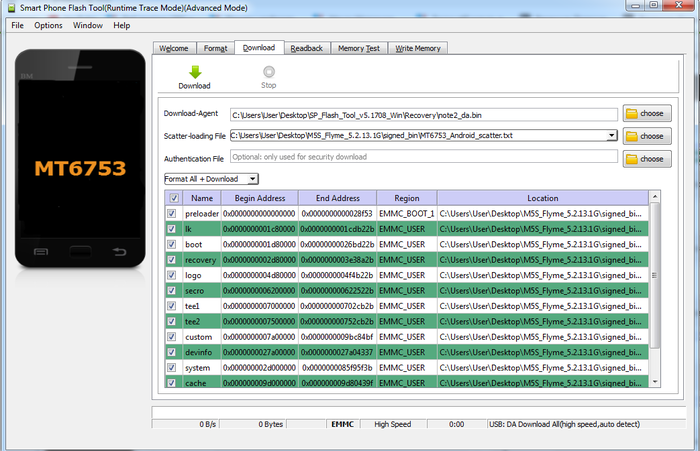Uncheck the tee2 partition checkbox
Viewport: 700px width, 451px height.
(x=171, y=322)
